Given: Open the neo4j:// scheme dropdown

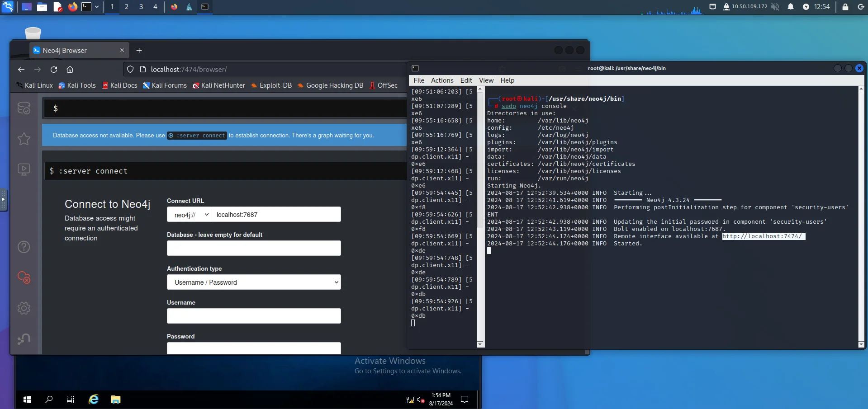Looking at the screenshot, I should click(x=189, y=215).
